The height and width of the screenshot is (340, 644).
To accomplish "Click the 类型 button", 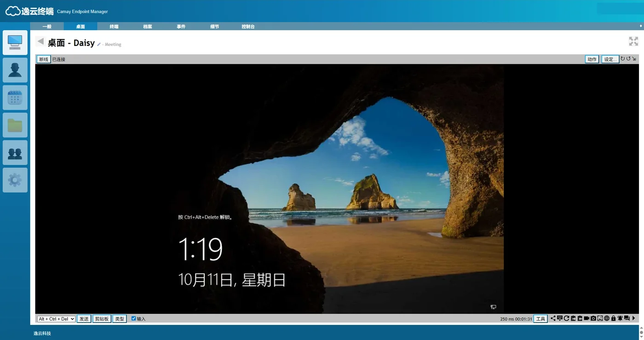I will click(120, 319).
